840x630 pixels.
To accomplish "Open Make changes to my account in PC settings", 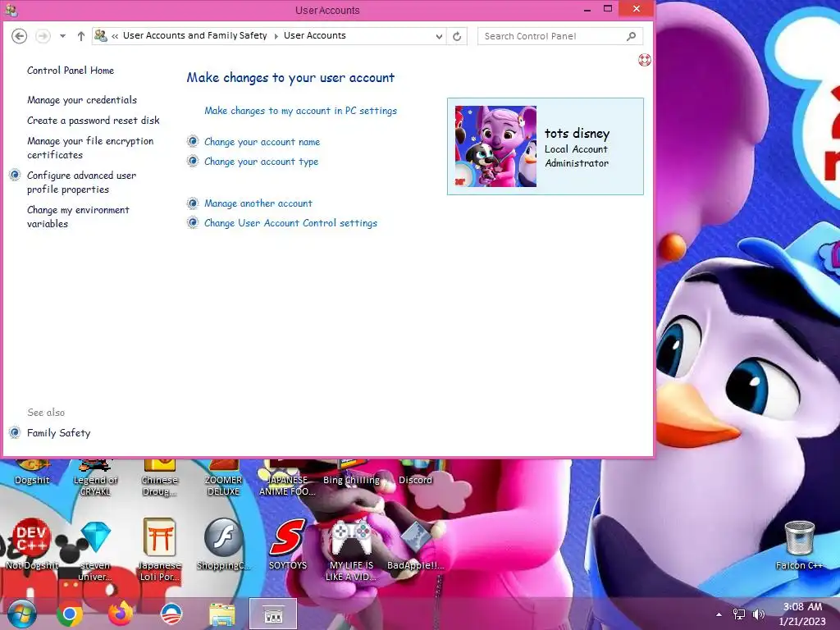I will 300,111.
